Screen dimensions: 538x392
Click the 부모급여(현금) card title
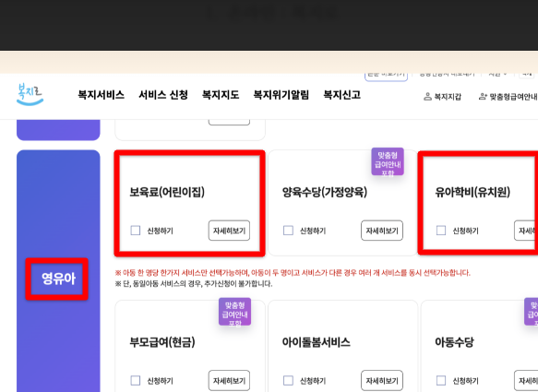(x=162, y=342)
